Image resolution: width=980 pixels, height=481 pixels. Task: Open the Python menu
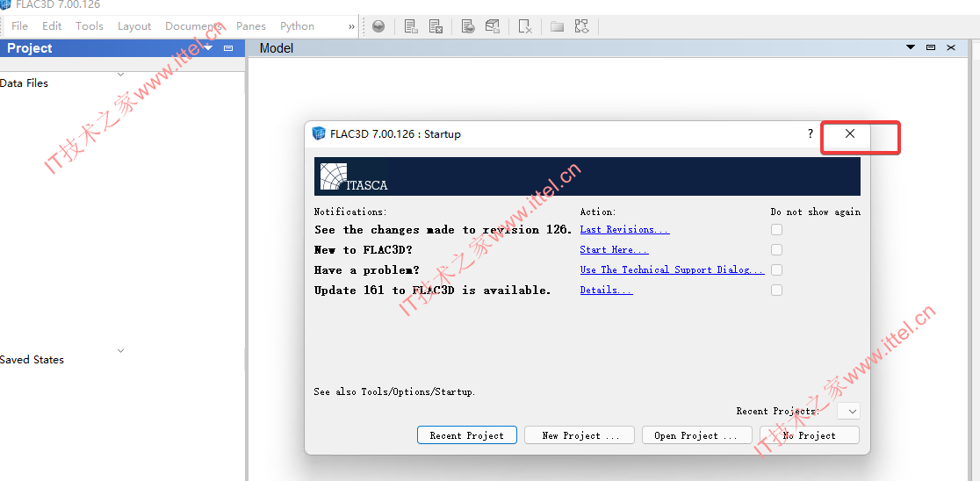click(x=297, y=26)
